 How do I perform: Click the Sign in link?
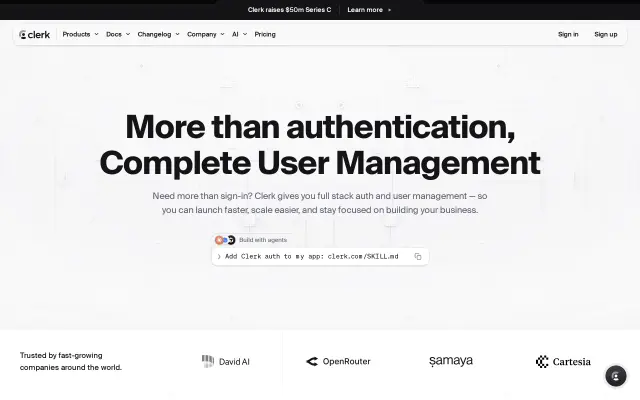[x=568, y=34]
